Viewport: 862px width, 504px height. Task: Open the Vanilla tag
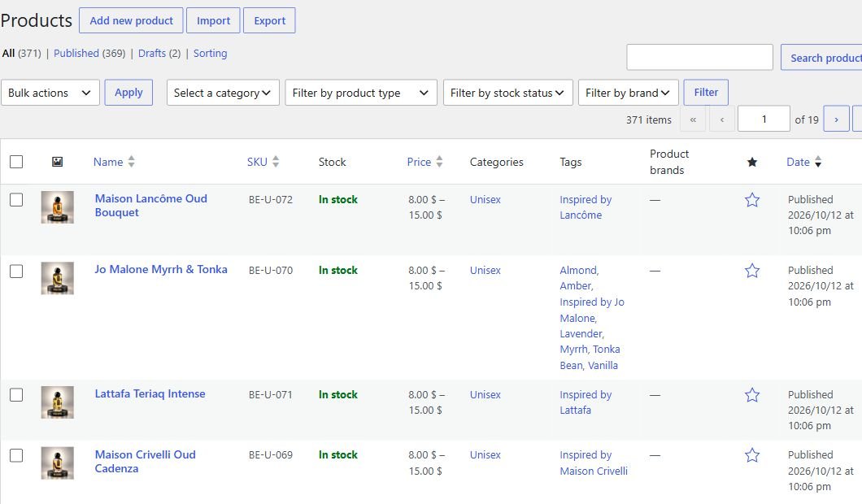tap(603, 366)
